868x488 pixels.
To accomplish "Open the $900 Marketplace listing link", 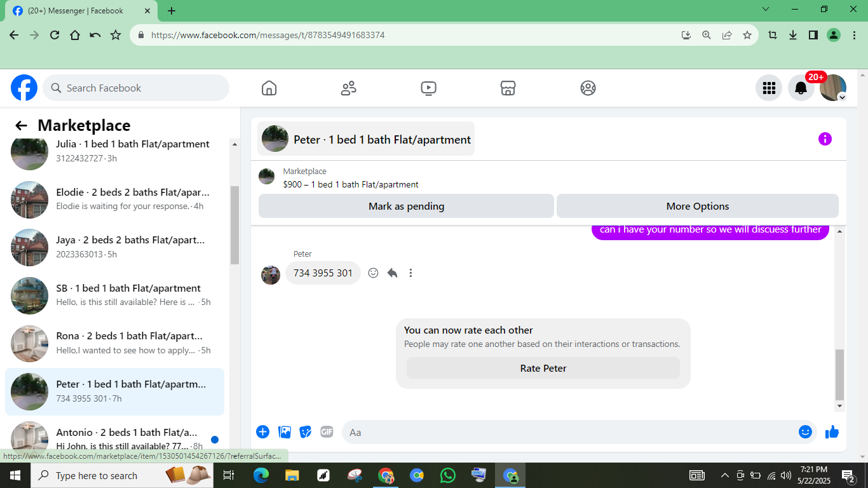I will (351, 184).
